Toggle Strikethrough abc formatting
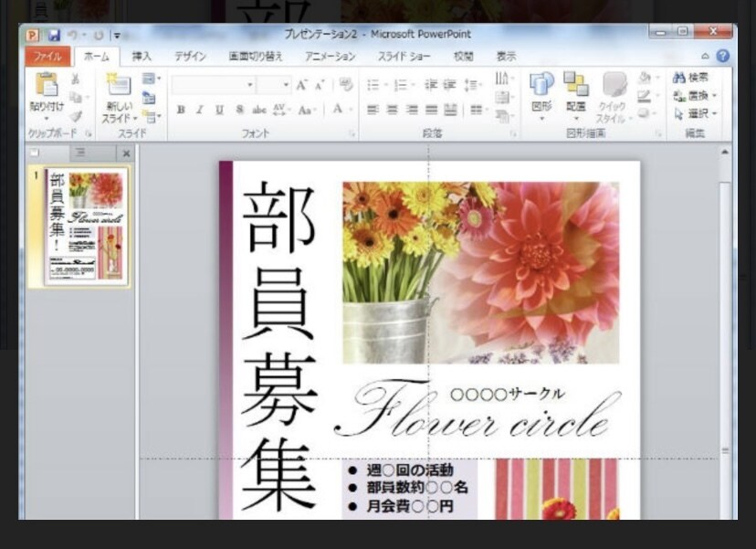The image size is (756, 549). 259,110
